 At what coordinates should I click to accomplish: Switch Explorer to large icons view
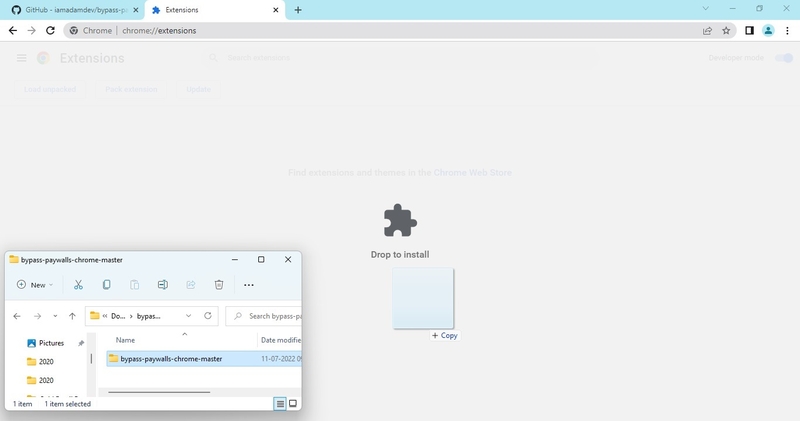(293, 404)
